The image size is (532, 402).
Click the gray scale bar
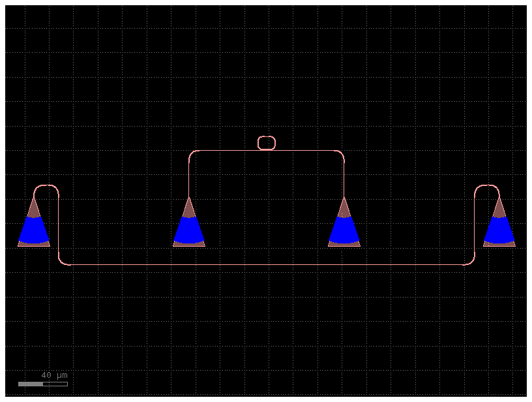42,384
